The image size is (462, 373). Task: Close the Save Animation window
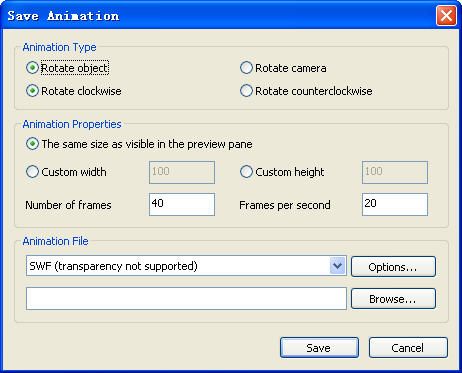pyautogui.click(x=446, y=15)
